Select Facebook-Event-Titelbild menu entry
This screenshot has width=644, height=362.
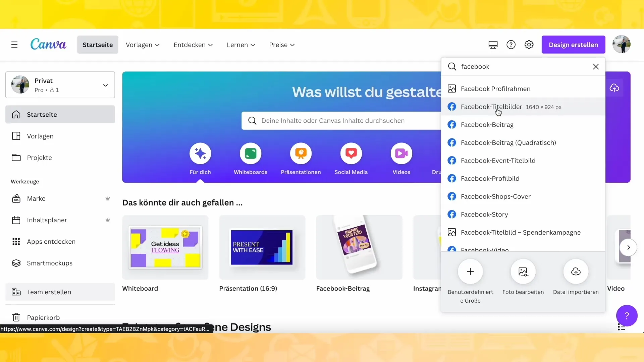pyautogui.click(x=498, y=161)
